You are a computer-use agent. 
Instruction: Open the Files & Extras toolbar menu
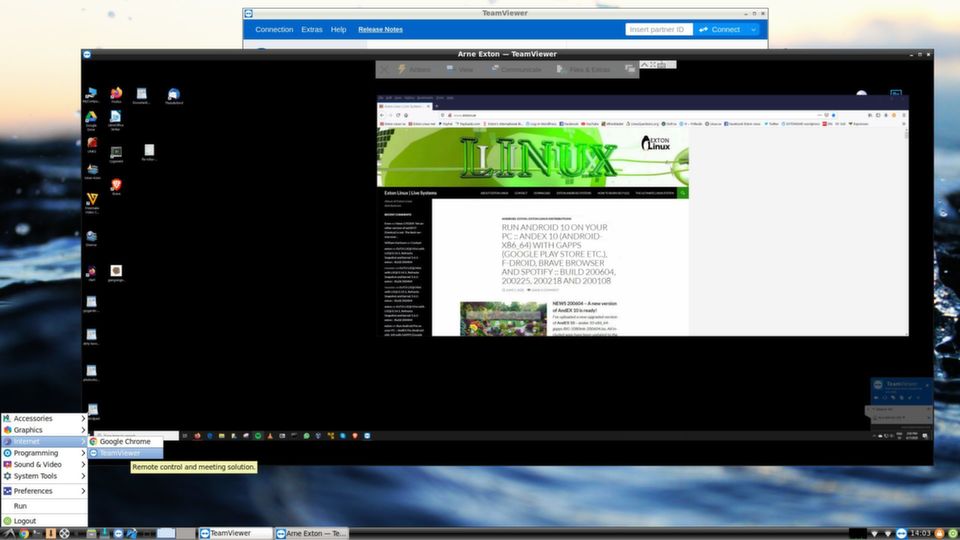click(x=589, y=69)
